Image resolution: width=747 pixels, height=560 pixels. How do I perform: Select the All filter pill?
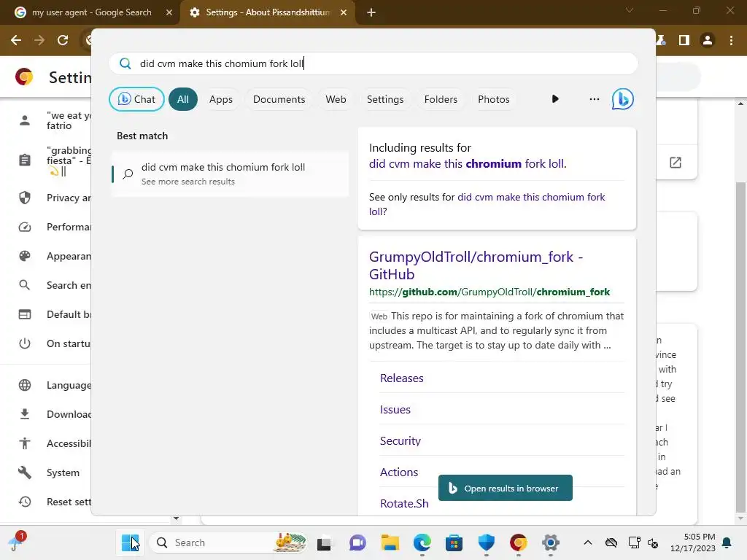183,99
